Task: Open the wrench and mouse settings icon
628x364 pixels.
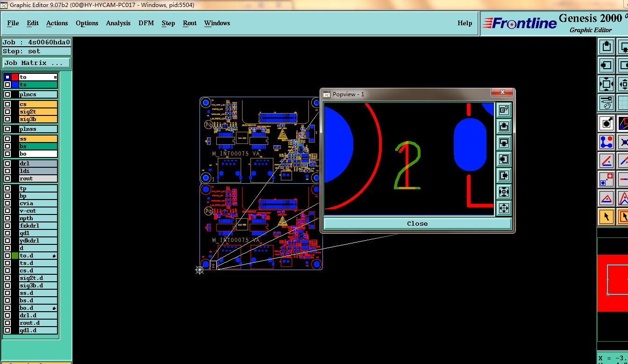Action: click(x=607, y=102)
